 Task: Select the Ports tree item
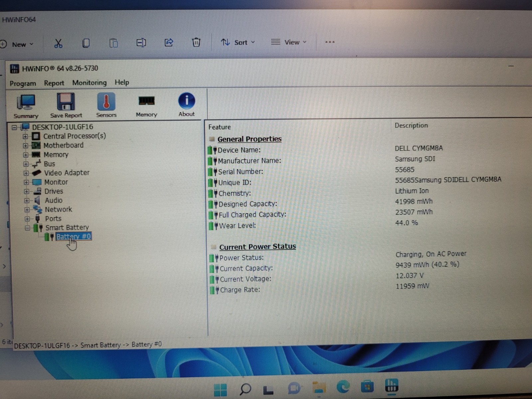[x=53, y=218]
